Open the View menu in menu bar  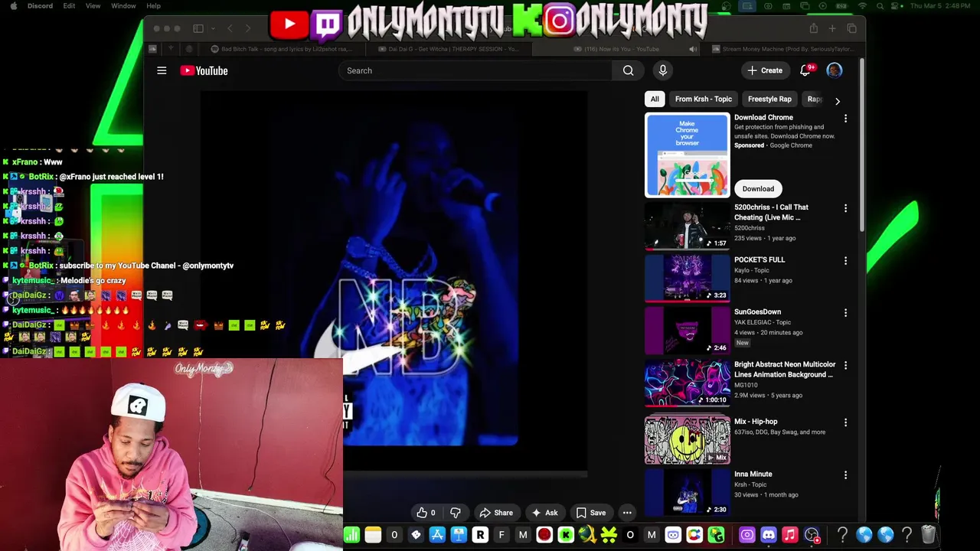coord(93,5)
